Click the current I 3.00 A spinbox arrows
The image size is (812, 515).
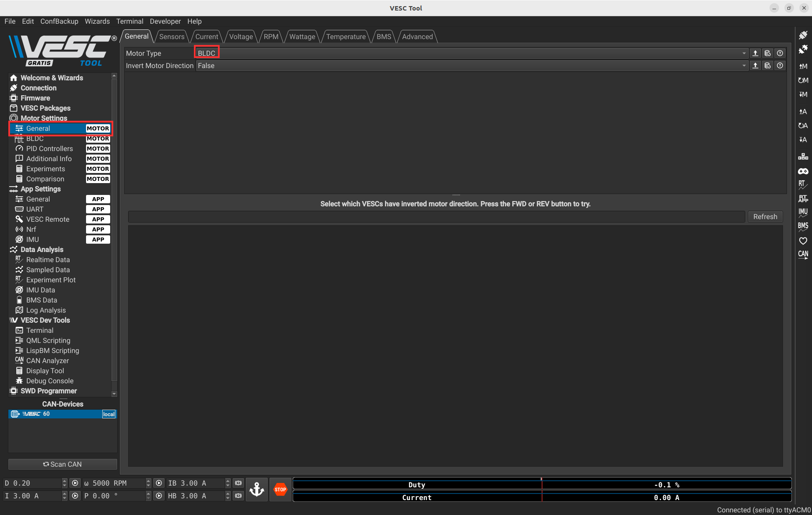point(65,496)
